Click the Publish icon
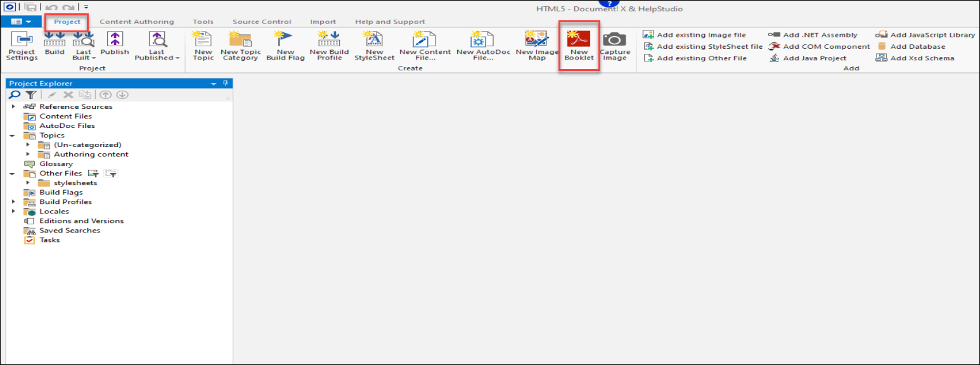 tap(114, 46)
